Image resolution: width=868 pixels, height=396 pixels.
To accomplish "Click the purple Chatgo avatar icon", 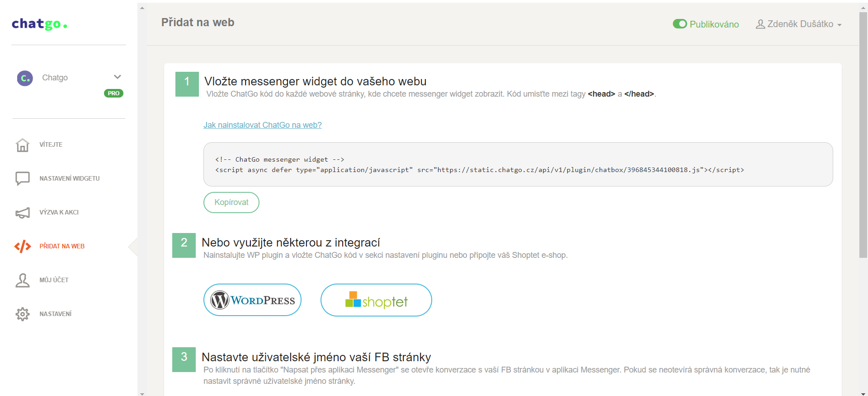I will point(25,78).
